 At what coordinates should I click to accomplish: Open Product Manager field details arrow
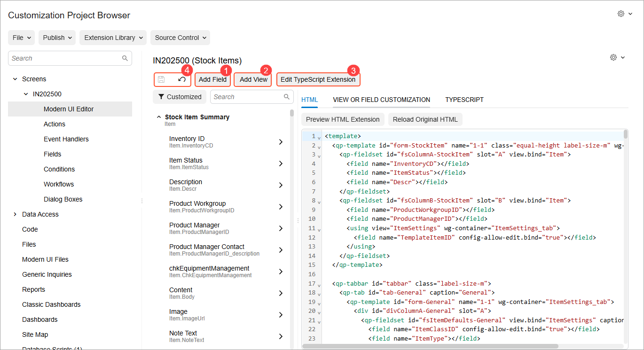(x=281, y=228)
